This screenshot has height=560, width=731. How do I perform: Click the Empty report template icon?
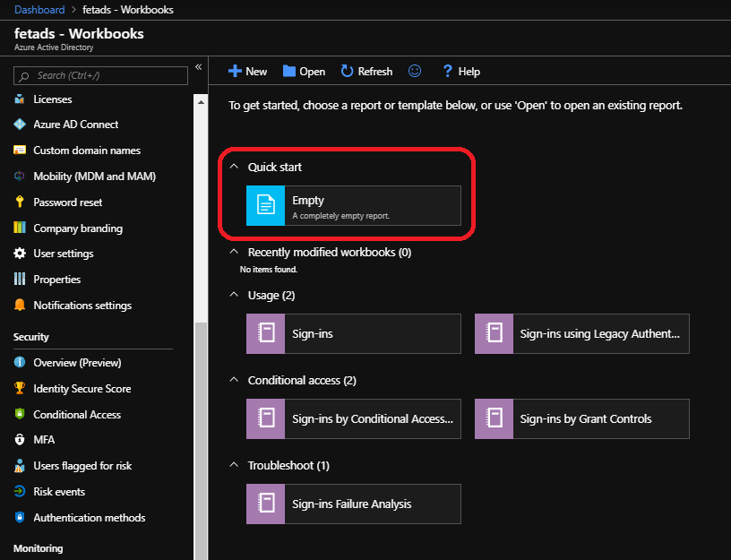(265, 205)
